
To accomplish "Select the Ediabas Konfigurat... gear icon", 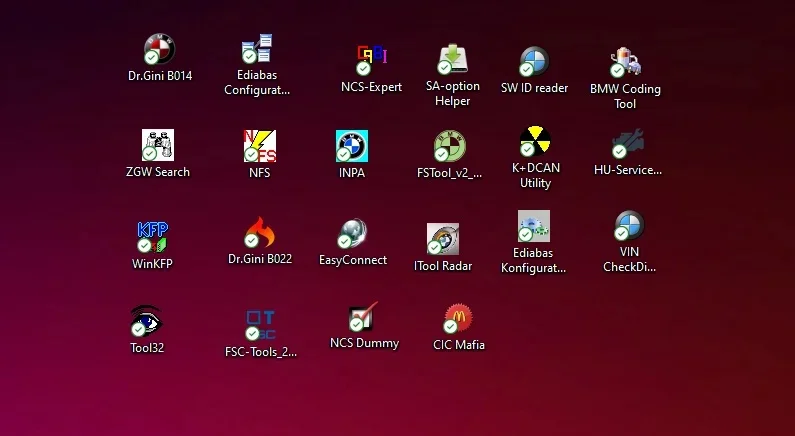I will [x=533, y=226].
